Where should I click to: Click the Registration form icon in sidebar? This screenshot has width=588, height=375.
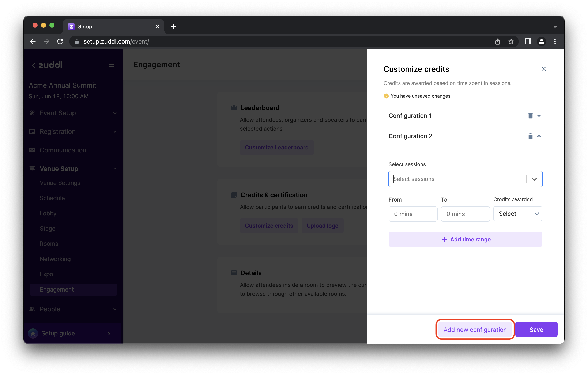pos(32,131)
